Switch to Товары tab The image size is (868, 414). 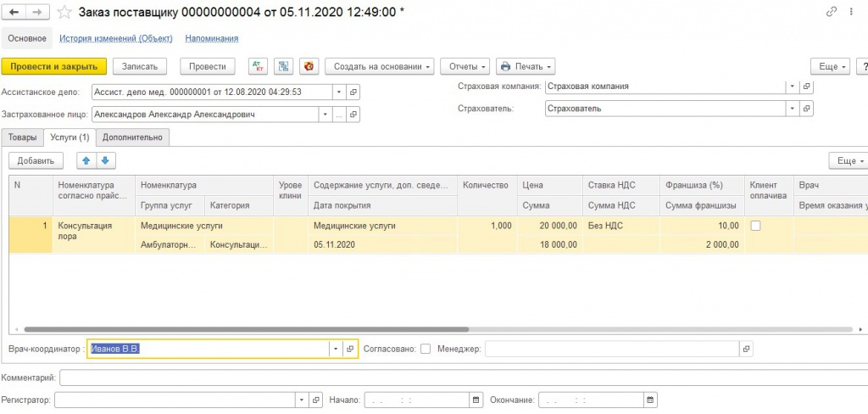[22, 137]
